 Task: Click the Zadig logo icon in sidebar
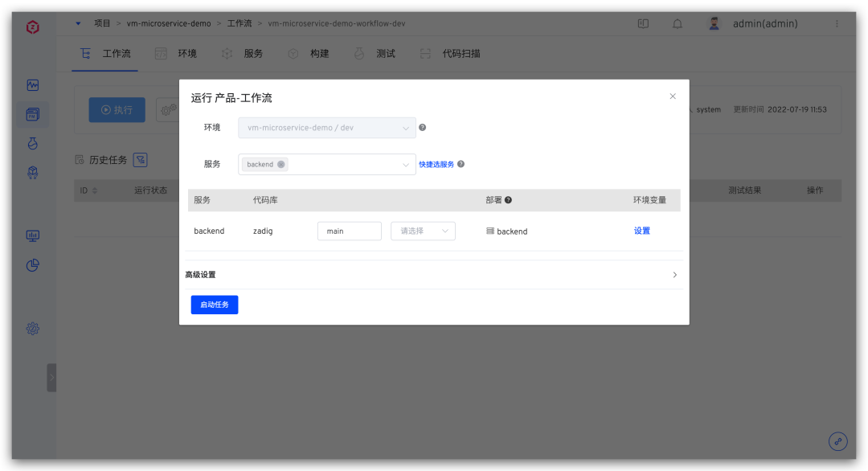click(33, 27)
